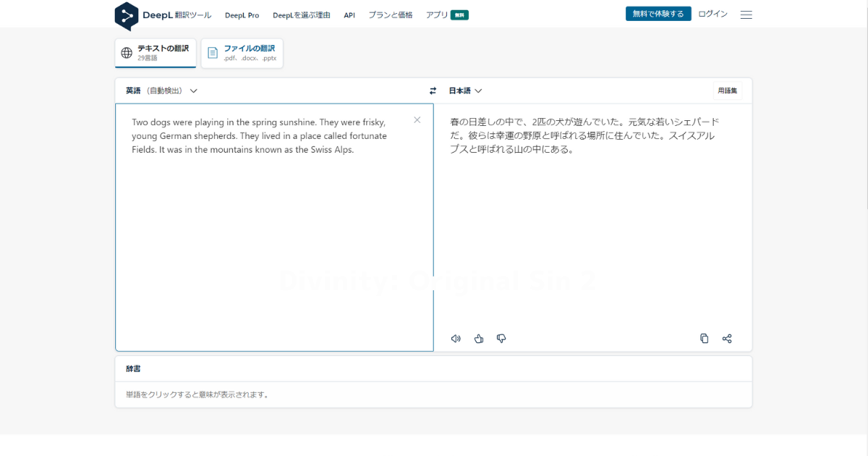Select the テキストの翻訳 tab

[155, 52]
